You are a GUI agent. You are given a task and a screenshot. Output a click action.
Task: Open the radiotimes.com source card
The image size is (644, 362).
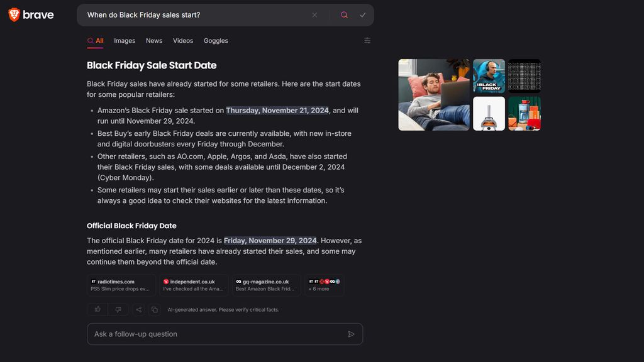tap(121, 285)
